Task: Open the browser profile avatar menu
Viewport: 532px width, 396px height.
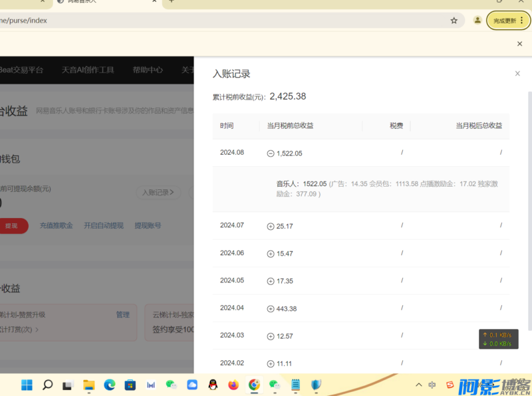Action: pyautogui.click(x=477, y=20)
